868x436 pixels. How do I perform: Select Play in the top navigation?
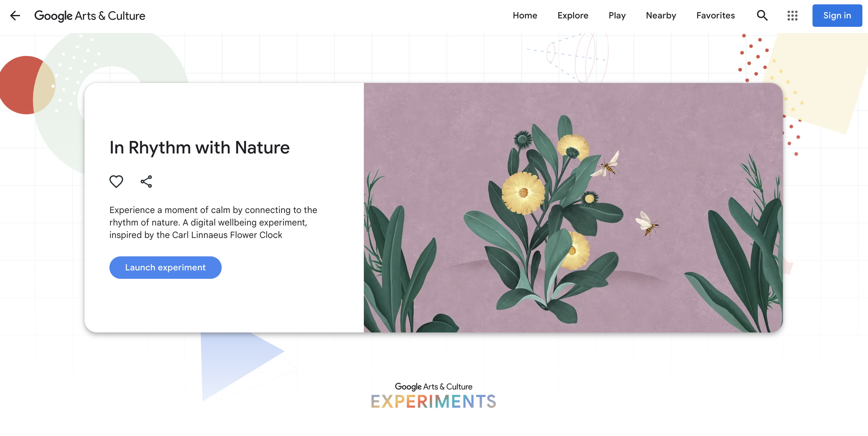click(617, 16)
